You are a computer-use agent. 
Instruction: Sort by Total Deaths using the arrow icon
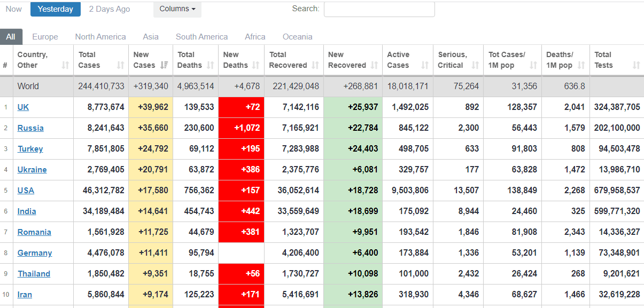211,65
